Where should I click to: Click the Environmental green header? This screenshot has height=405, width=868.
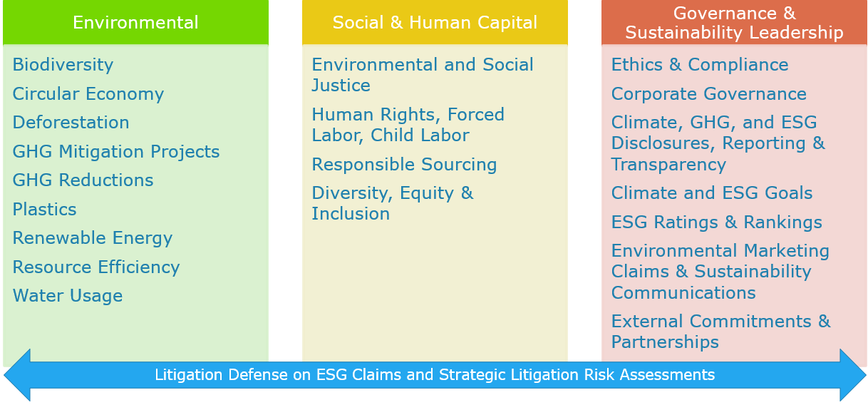(x=135, y=22)
